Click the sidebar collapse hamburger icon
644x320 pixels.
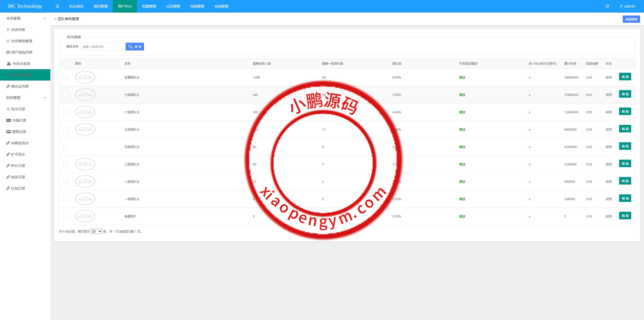(x=57, y=6)
